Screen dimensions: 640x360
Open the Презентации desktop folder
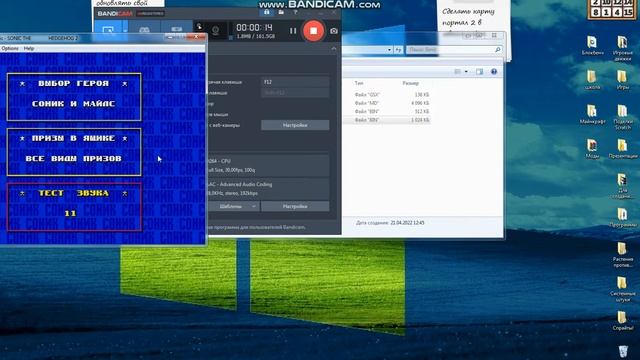point(622,149)
